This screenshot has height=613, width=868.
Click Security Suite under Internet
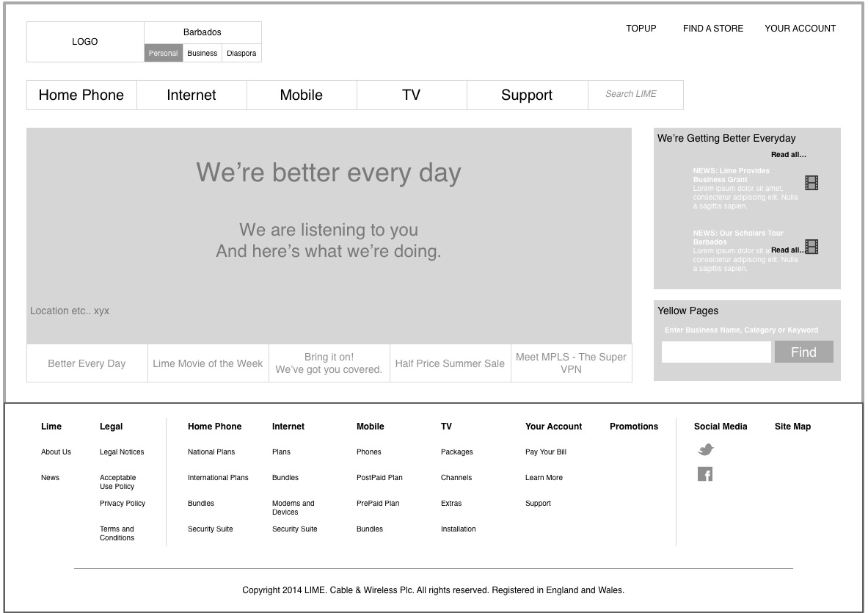coord(294,529)
